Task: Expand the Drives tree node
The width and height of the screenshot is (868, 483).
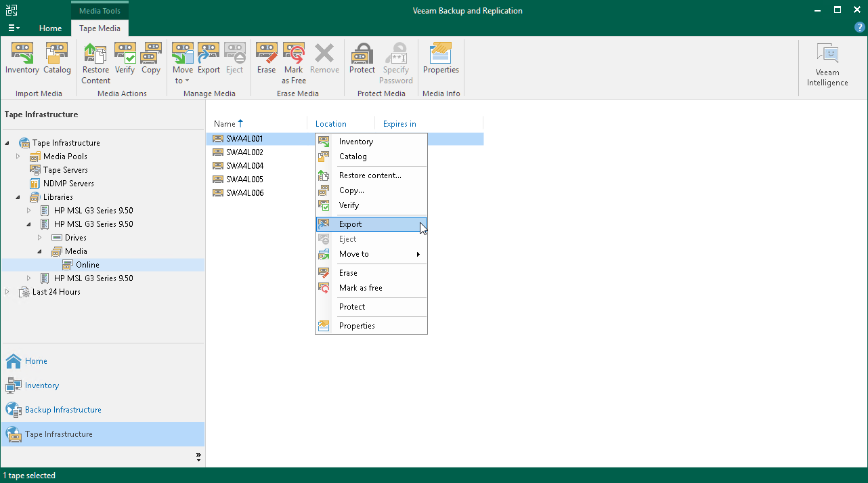Action: (x=40, y=238)
